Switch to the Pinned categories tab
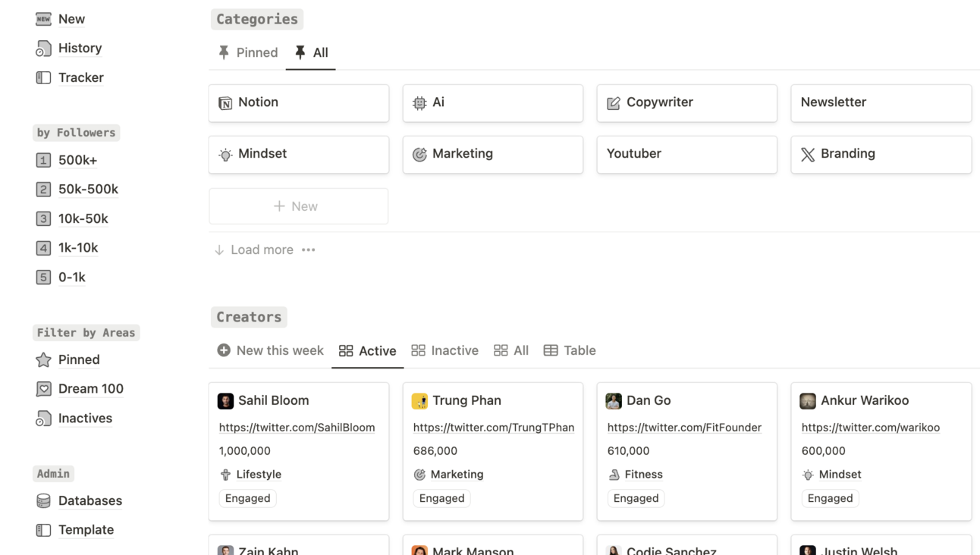Image resolution: width=980 pixels, height=555 pixels. pyautogui.click(x=248, y=52)
